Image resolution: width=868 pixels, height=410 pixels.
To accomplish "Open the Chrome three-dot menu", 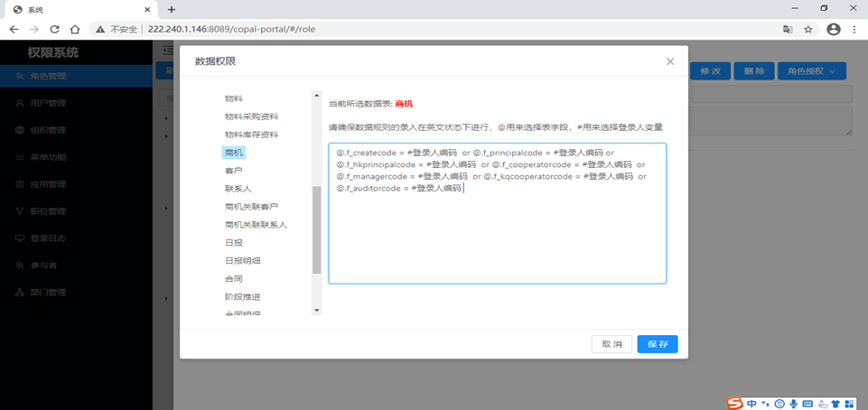I will coord(853,29).
